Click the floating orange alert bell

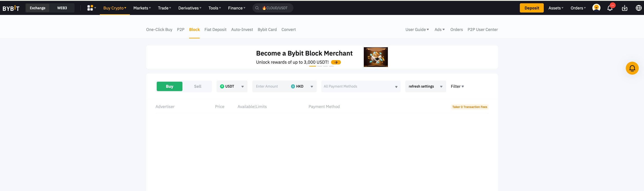tap(632, 68)
